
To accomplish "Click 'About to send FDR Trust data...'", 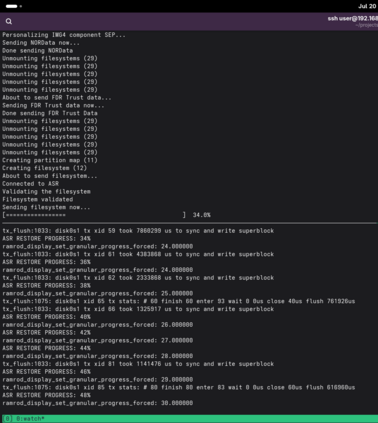I will point(57,98).
